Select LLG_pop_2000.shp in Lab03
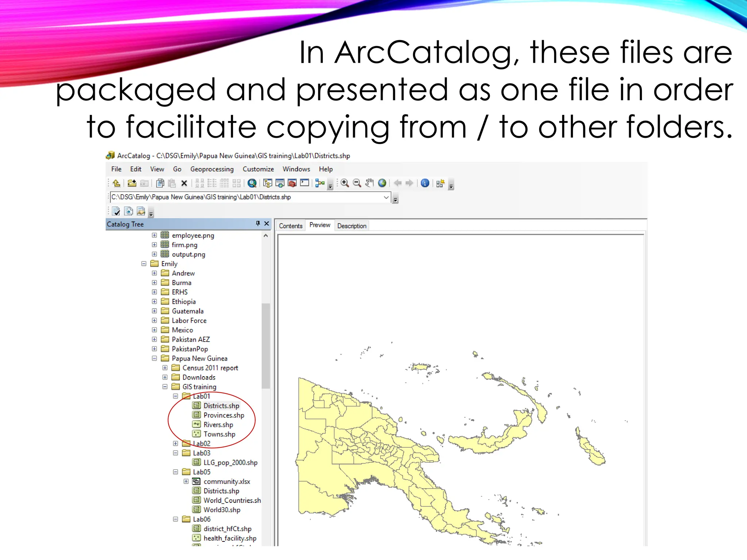747x560 pixels. tap(230, 463)
